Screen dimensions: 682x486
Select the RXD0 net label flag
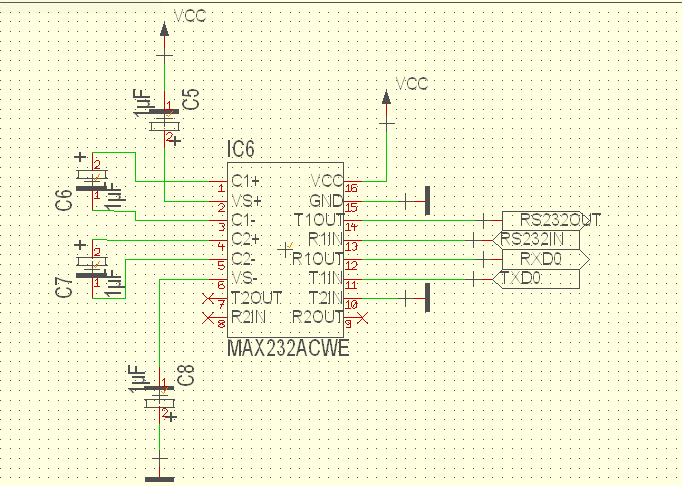(x=546, y=259)
